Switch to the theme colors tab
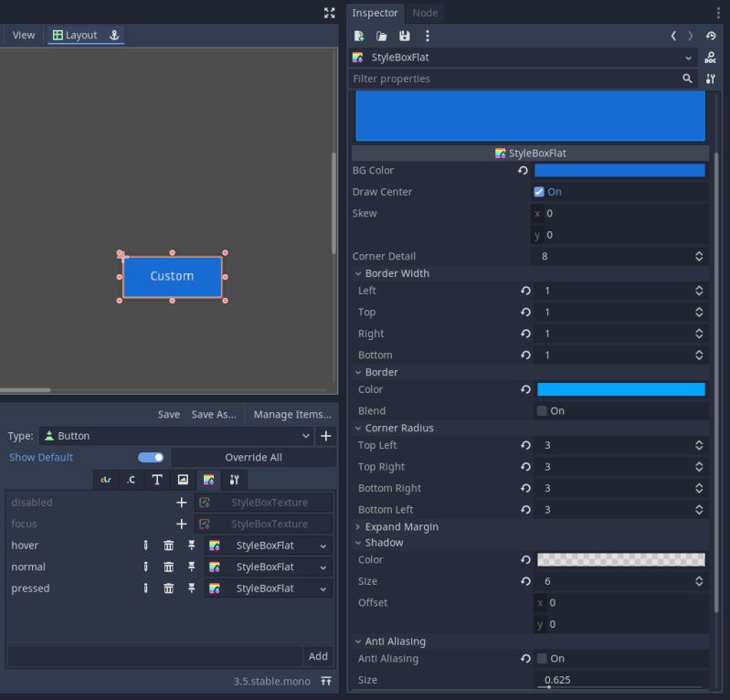 point(106,480)
